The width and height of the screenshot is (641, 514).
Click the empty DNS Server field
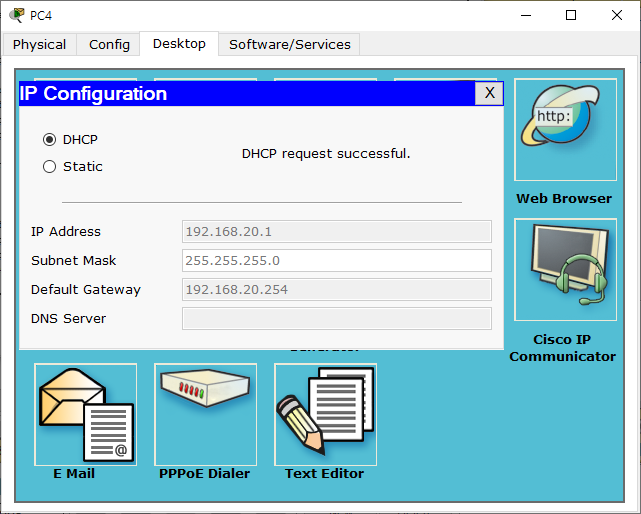(x=337, y=319)
